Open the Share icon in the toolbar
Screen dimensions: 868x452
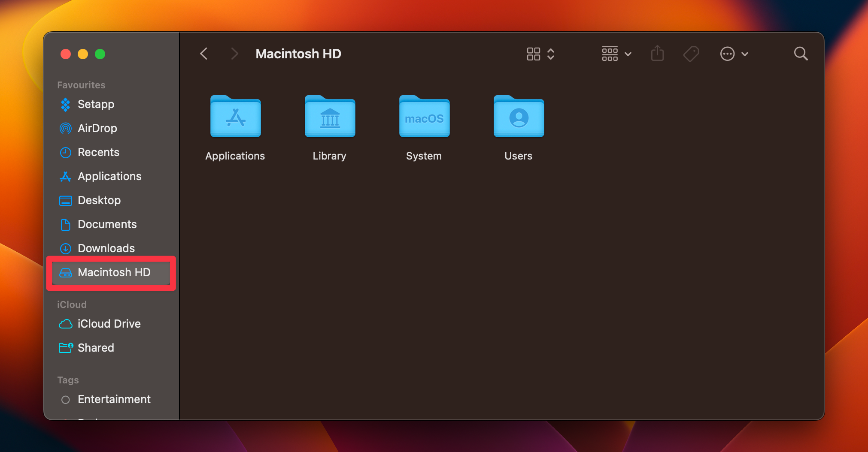[x=657, y=53]
